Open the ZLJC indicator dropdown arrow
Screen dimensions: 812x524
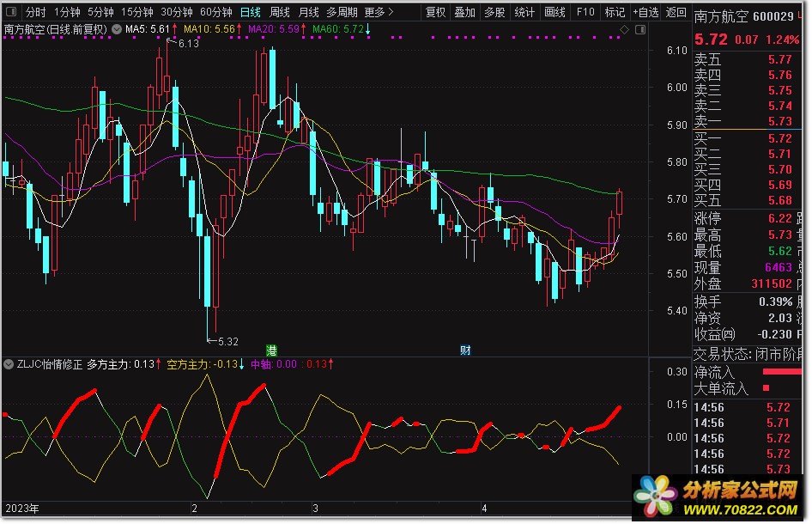[9, 364]
